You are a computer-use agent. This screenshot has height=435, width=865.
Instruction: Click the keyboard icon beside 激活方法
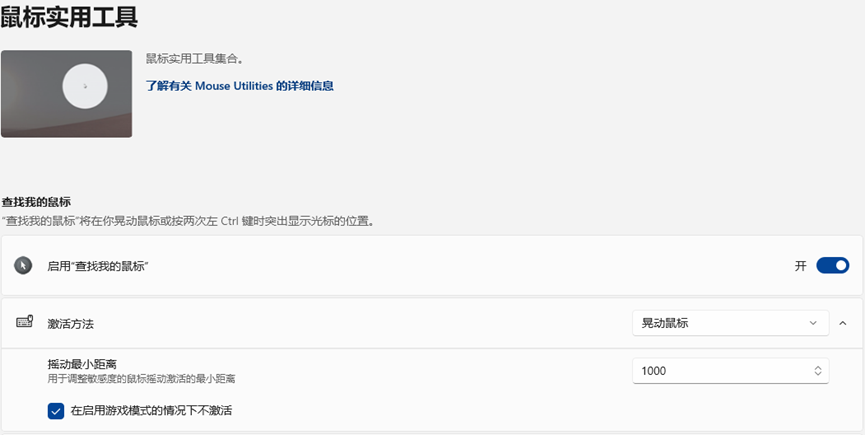tap(24, 322)
